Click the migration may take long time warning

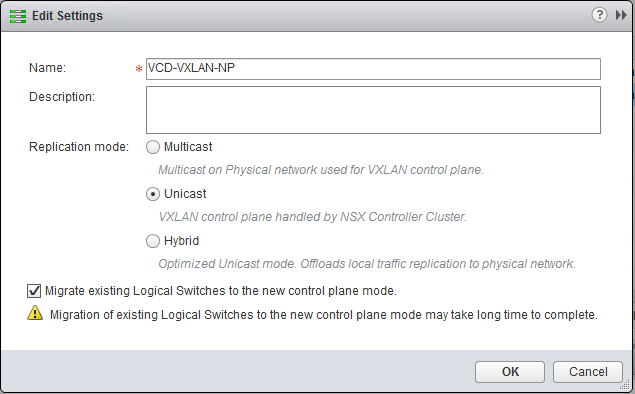[324, 315]
